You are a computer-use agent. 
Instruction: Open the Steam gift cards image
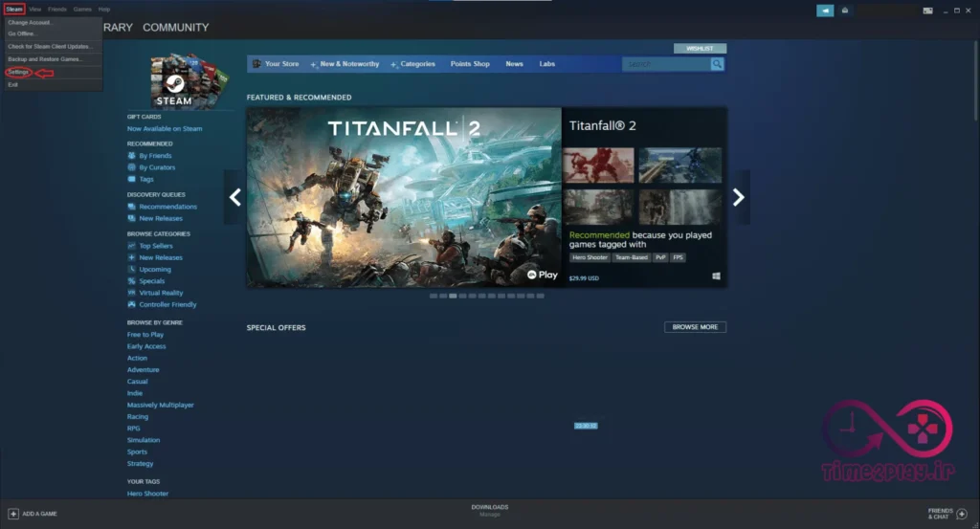pos(189,81)
